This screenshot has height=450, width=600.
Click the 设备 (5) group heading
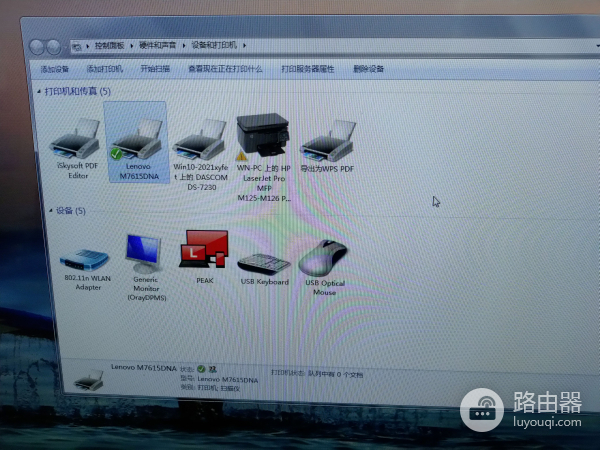coord(71,211)
